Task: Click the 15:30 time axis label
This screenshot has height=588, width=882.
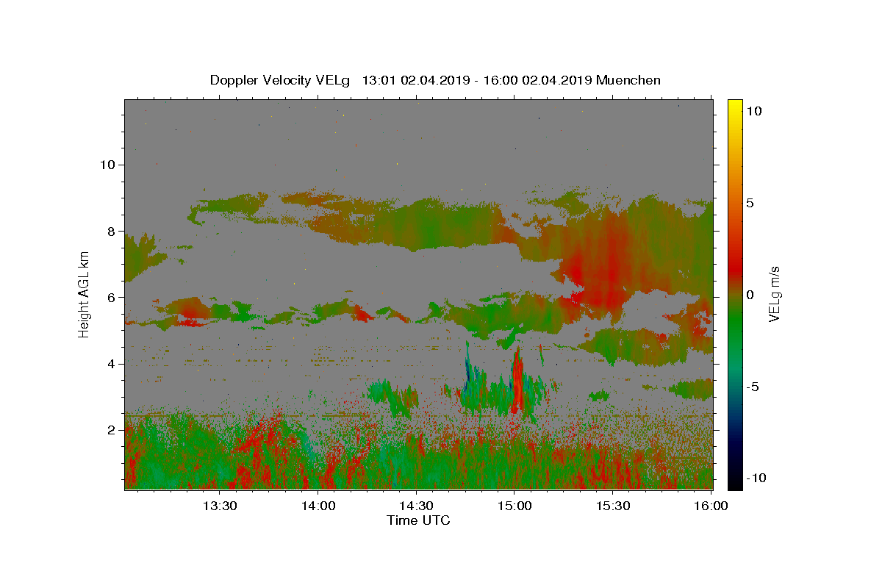Action: (612, 506)
